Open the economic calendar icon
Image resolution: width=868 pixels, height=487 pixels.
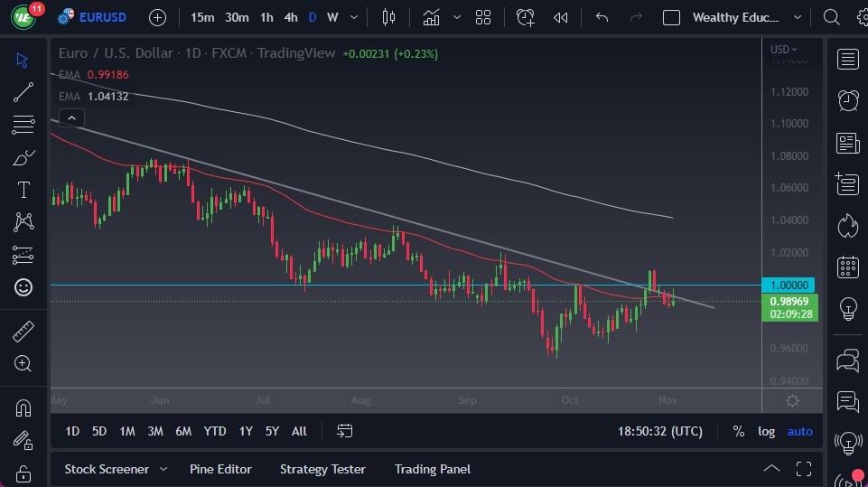pos(847,267)
